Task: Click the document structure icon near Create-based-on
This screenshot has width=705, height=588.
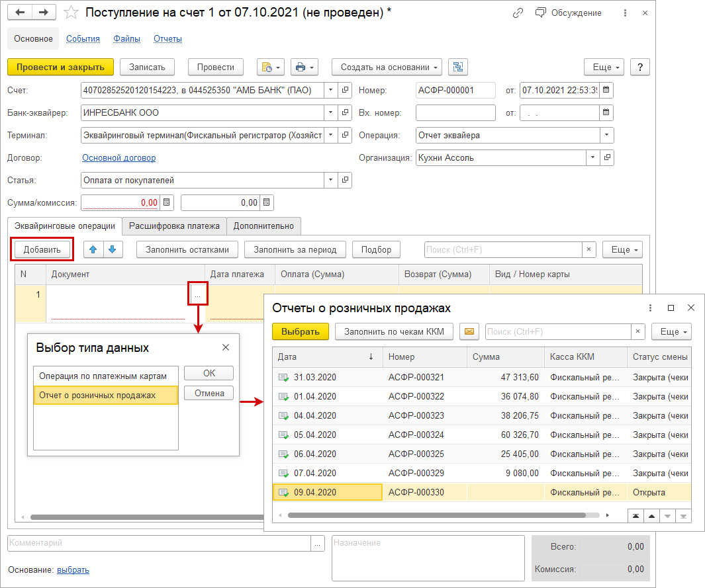Action: click(x=458, y=67)
